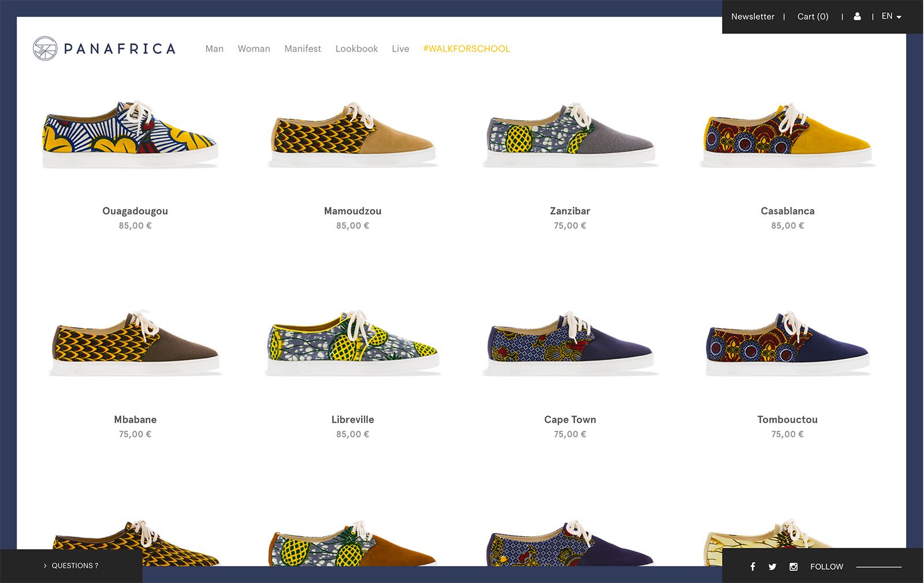Click the Panafrica round logo icon

click(45, 49)
